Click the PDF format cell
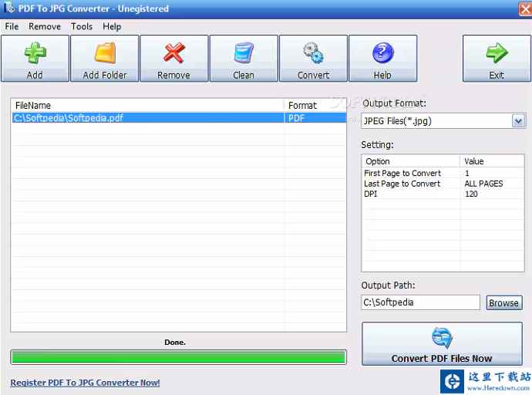 click(315, 118)
